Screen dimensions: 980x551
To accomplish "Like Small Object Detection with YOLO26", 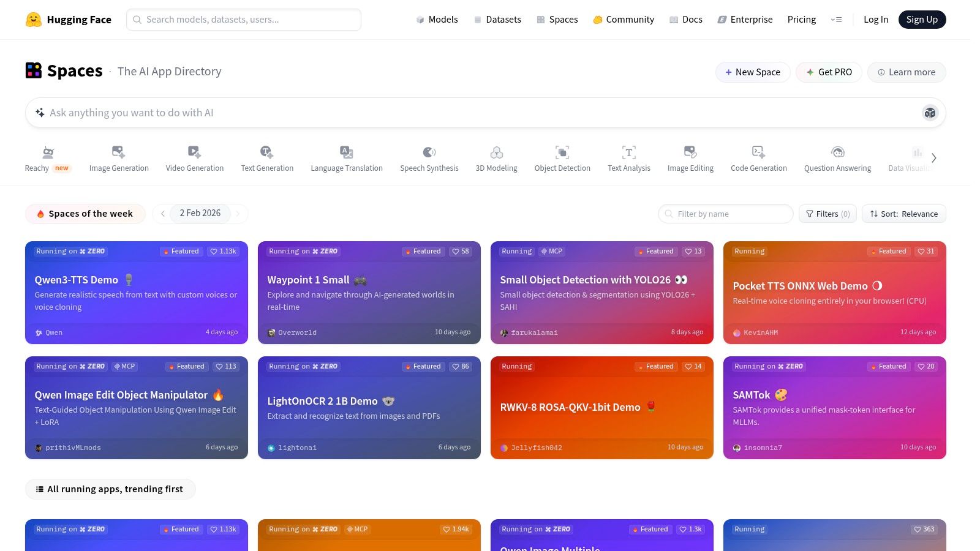I will pos(693,251).
